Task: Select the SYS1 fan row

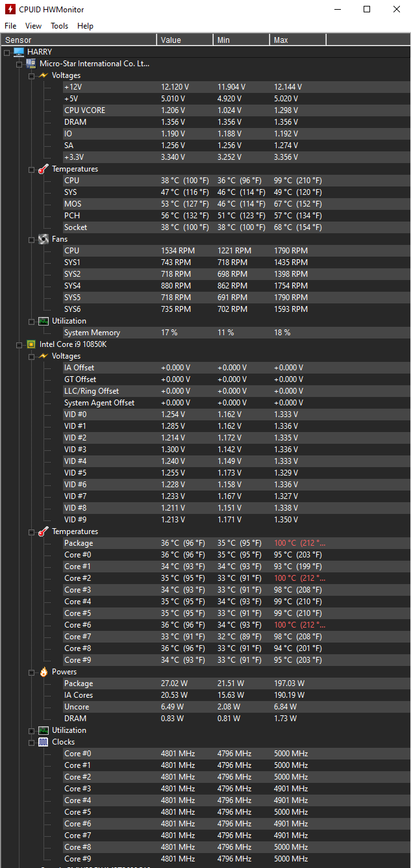Action: click(x=236, y=262)
